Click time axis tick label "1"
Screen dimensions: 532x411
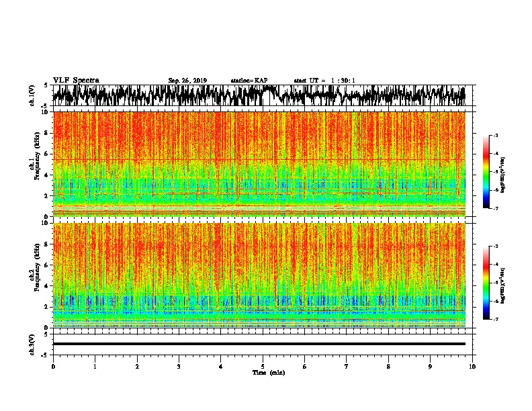point(95,367)
